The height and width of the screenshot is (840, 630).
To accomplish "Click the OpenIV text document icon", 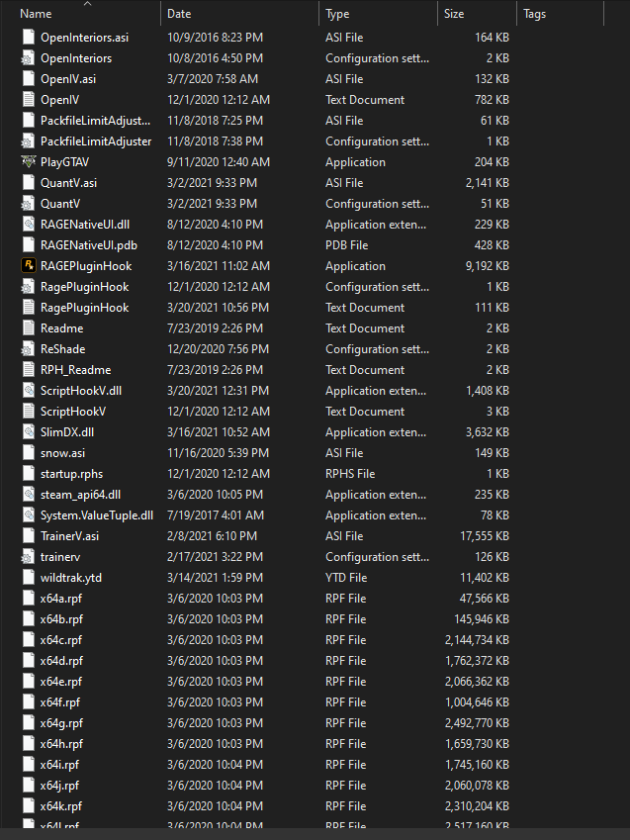I will click(x=29, y=100).
